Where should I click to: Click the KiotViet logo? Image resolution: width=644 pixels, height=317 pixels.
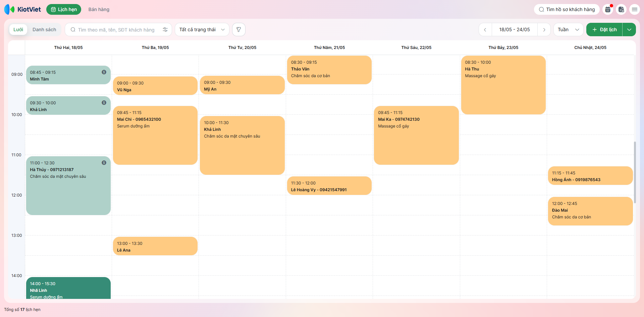22,9
